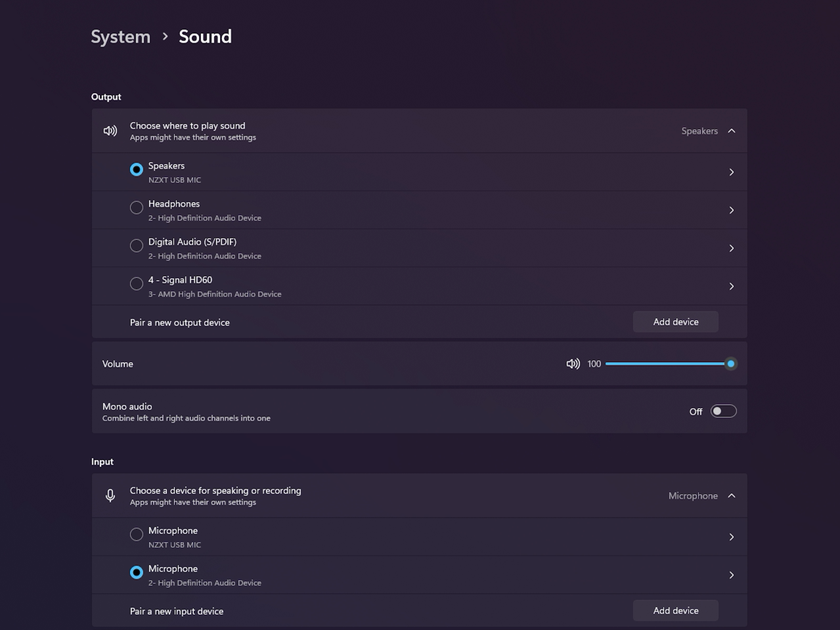The height and width of the screenshot is (630, 840).
Task: Click Add device for a new input
Action: point(675,610)
